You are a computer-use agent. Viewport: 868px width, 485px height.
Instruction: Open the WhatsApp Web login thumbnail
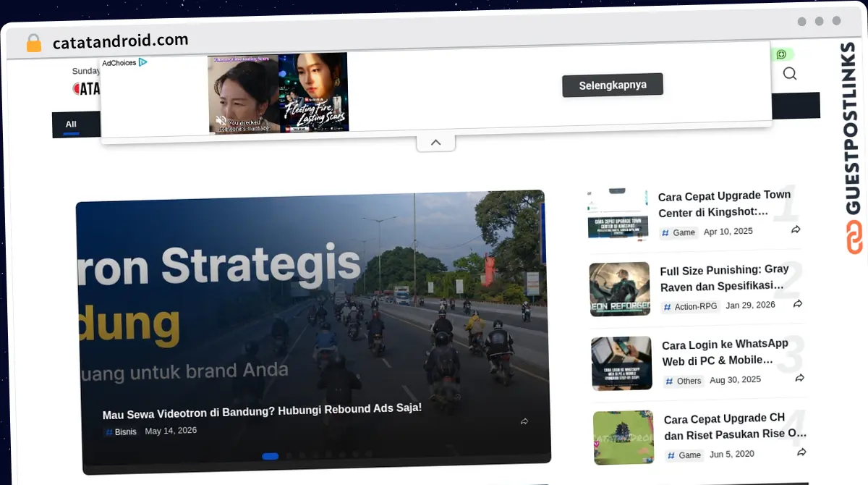point(622,363)
